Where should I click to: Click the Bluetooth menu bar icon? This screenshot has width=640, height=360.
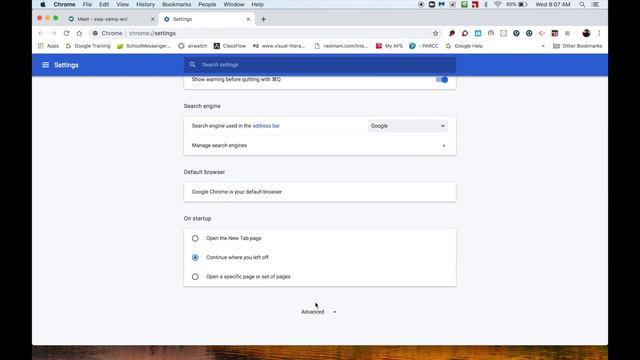click(486, 4)
